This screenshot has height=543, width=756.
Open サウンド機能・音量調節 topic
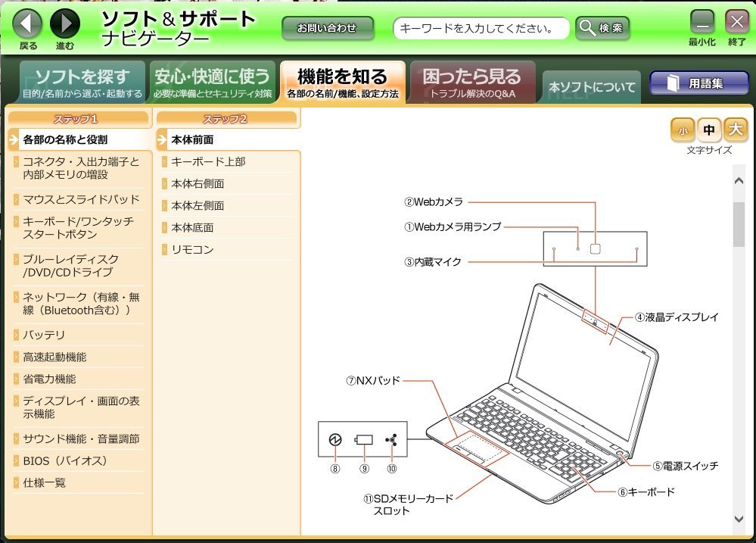[80, 439]
